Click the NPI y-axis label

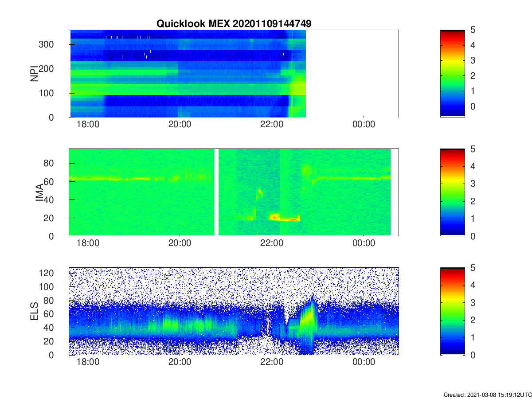[34, 74]
